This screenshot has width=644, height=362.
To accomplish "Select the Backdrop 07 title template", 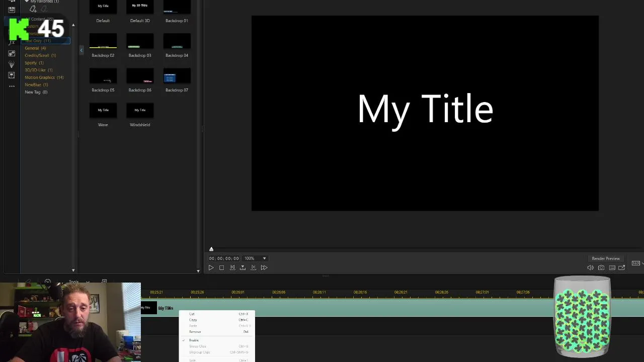I will pos(177,80).
